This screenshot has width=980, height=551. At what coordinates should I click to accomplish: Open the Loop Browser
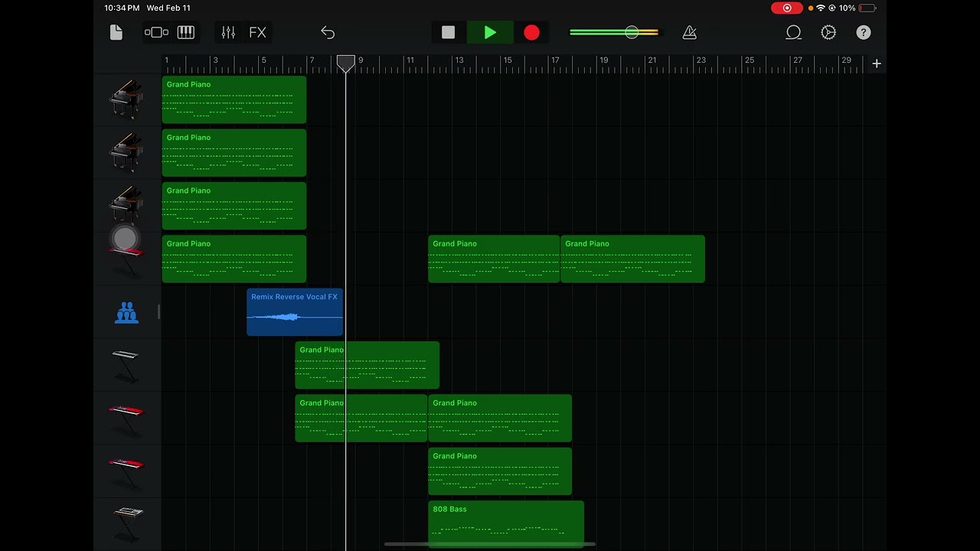pyautogui.click(x=793, y=32)
